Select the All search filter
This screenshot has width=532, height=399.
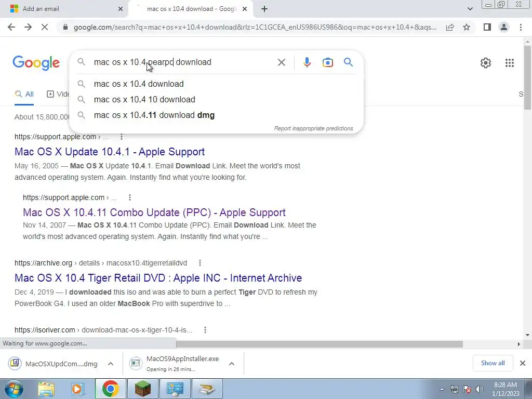[24, 94]
